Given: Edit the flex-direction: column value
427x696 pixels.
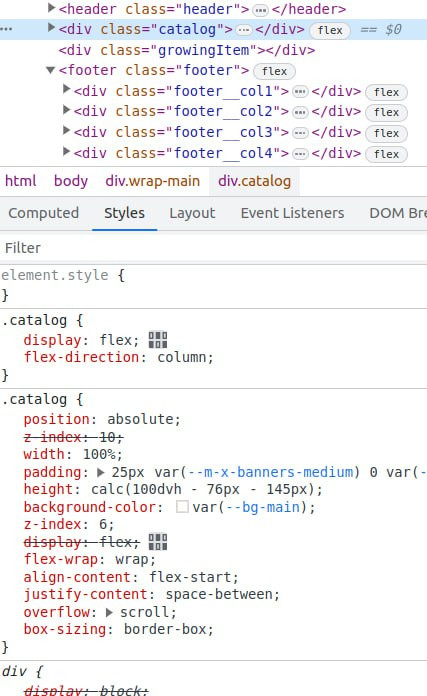Looking at the screenshot, I should coord(181,357).
